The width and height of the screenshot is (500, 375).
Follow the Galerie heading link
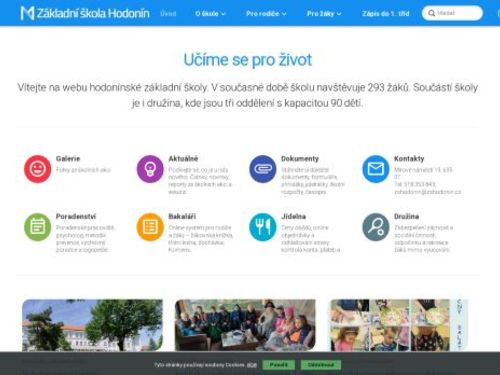(x=68, y=159)
